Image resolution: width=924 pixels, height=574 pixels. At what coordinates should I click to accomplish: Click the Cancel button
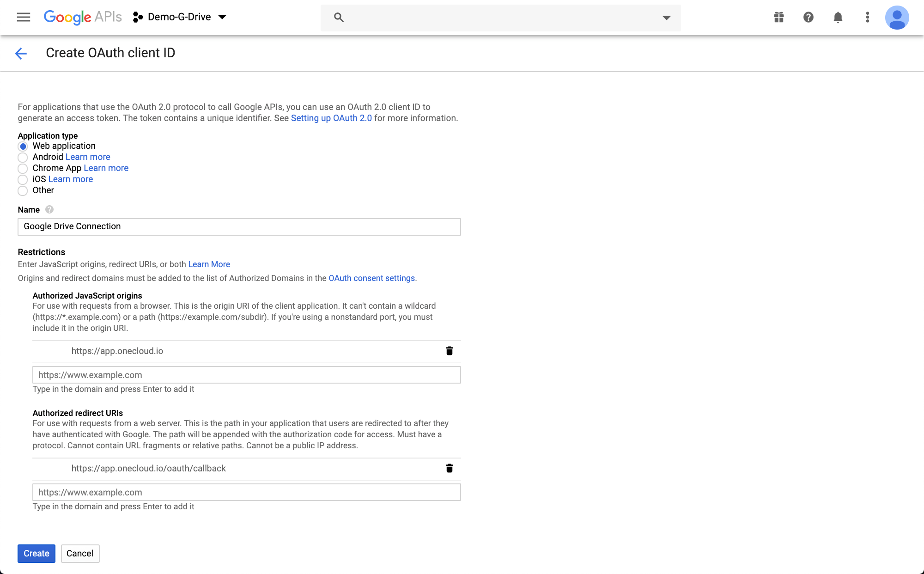pyautogui.click(x=80, y=553)
